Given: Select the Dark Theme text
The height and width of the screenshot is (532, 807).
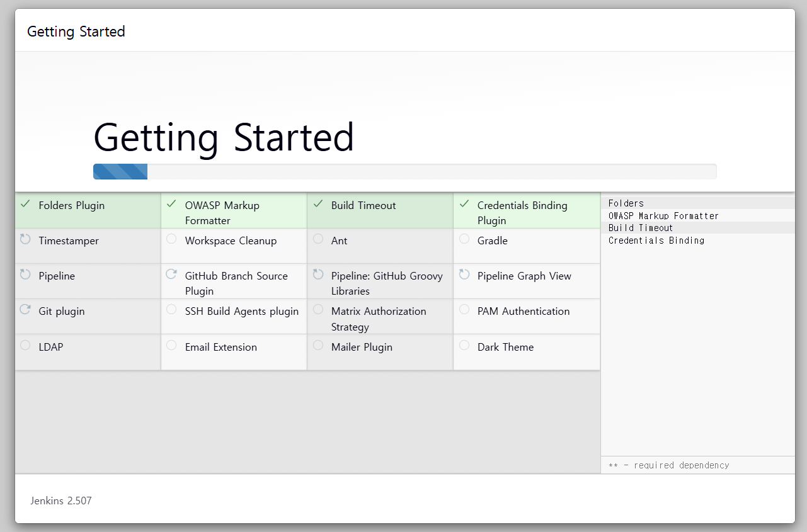Looking at the screenshot, I should point(505,347).
